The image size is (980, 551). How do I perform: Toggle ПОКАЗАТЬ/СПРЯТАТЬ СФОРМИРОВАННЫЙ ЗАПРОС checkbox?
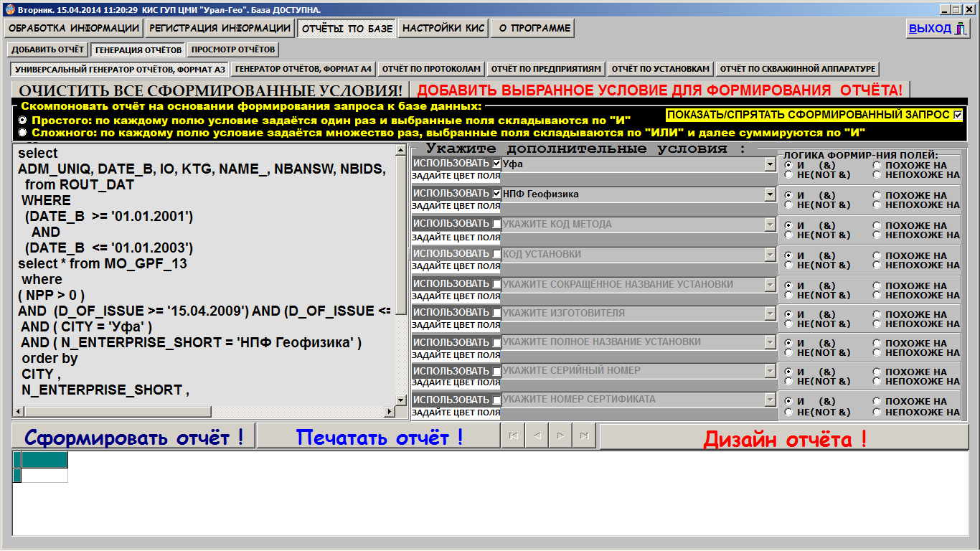point(958,115)
